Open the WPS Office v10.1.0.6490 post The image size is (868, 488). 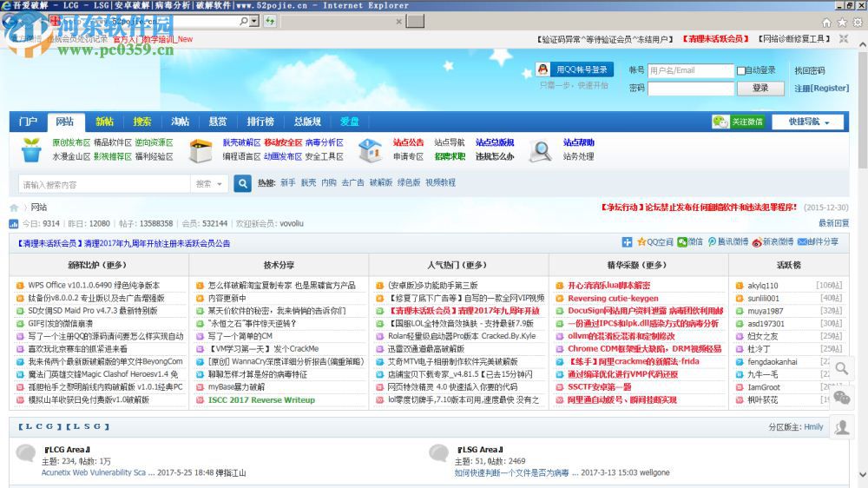(94, 286)
